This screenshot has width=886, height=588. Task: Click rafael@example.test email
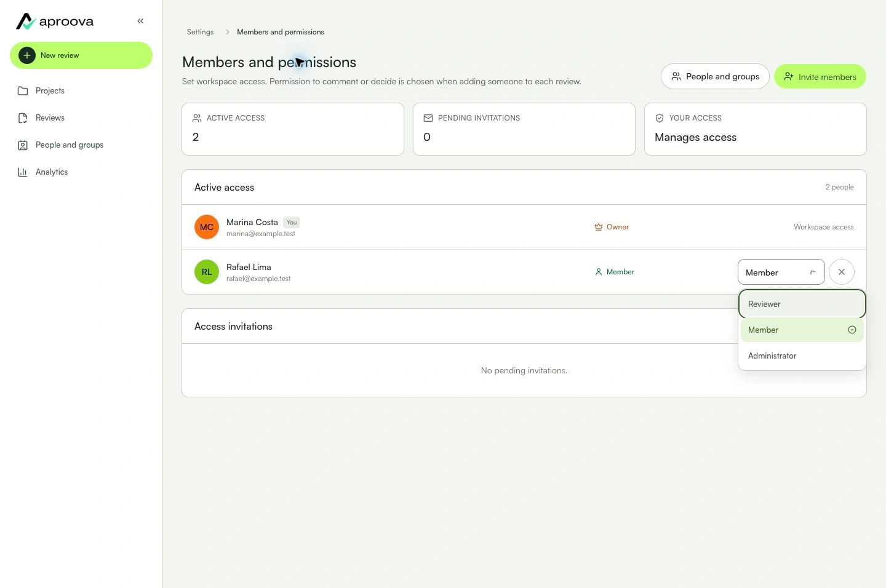click(258, 279)
